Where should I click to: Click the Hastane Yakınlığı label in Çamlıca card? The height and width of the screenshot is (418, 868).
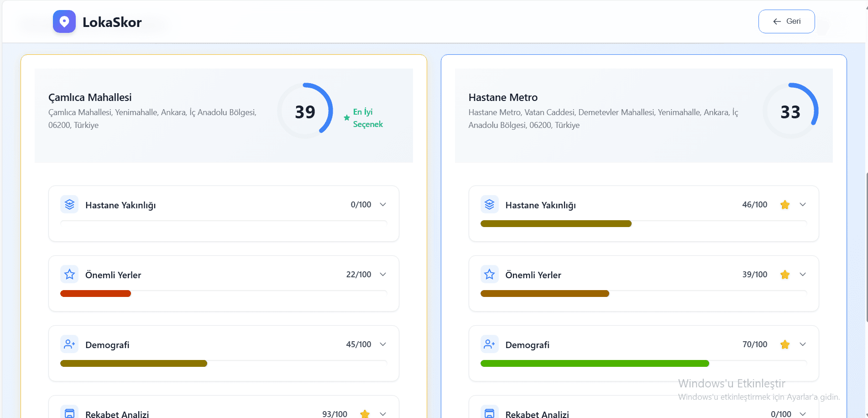tap(120, 206)
